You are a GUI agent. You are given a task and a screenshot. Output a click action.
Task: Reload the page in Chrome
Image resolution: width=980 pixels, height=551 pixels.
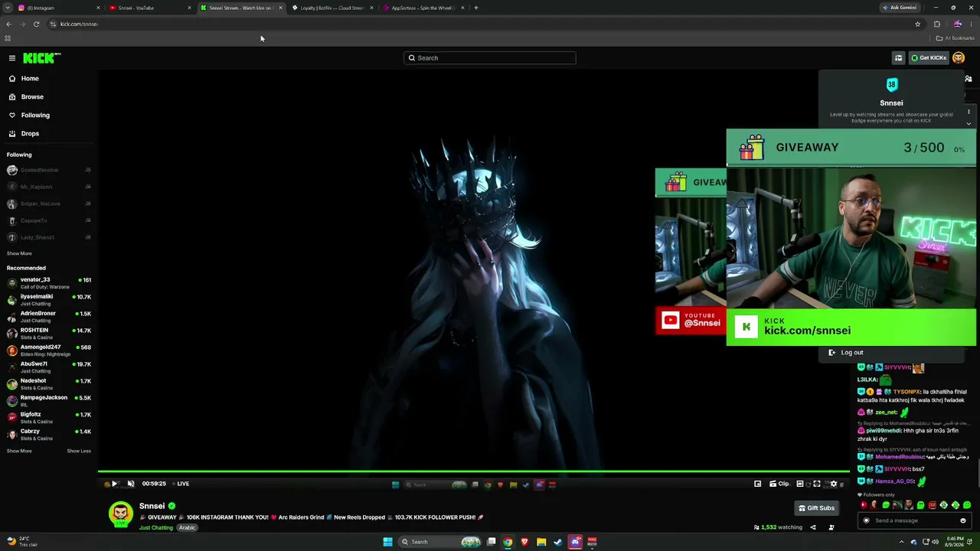36,24
